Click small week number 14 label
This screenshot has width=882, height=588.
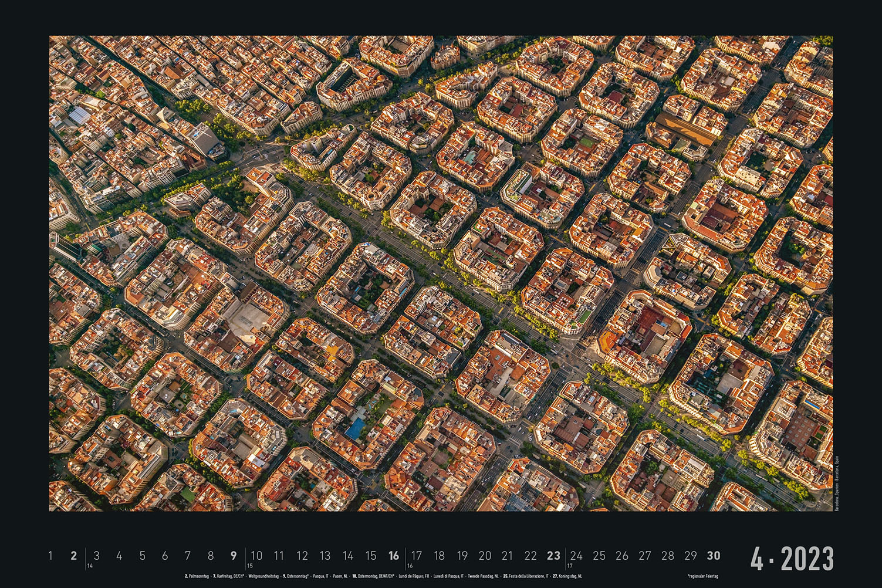(90, 566)
